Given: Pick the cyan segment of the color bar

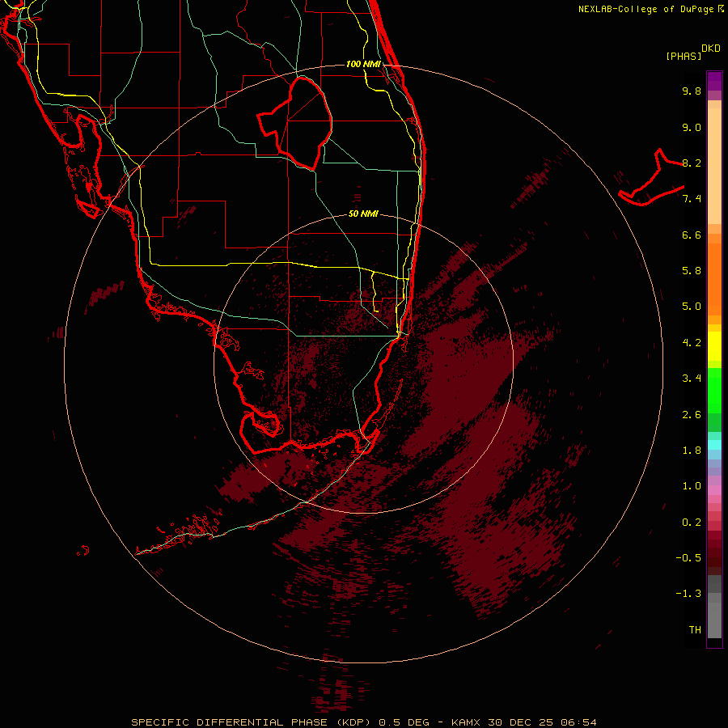Looking at the screenshot, I should 714,445.
